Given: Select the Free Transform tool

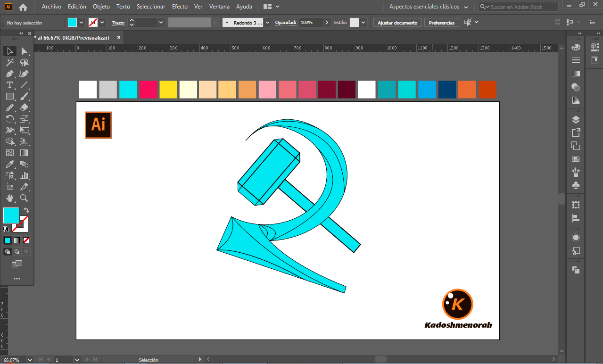Looking at the screenshot, I should point(24,130).
